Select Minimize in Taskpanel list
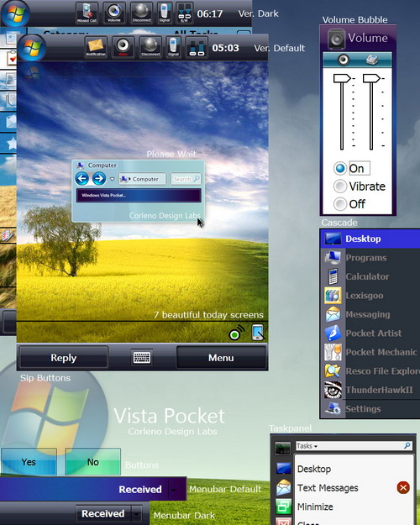 point(315,507)
